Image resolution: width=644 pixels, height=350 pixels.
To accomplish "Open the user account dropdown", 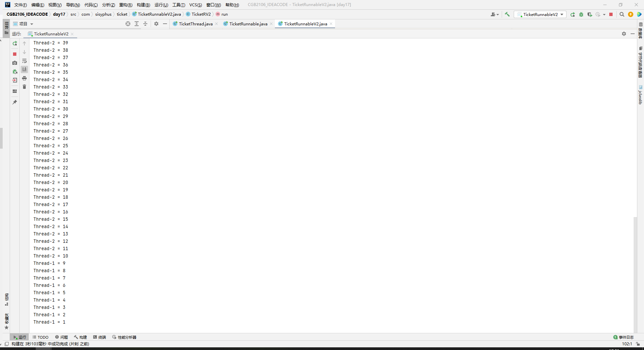I will click(495, 14).
